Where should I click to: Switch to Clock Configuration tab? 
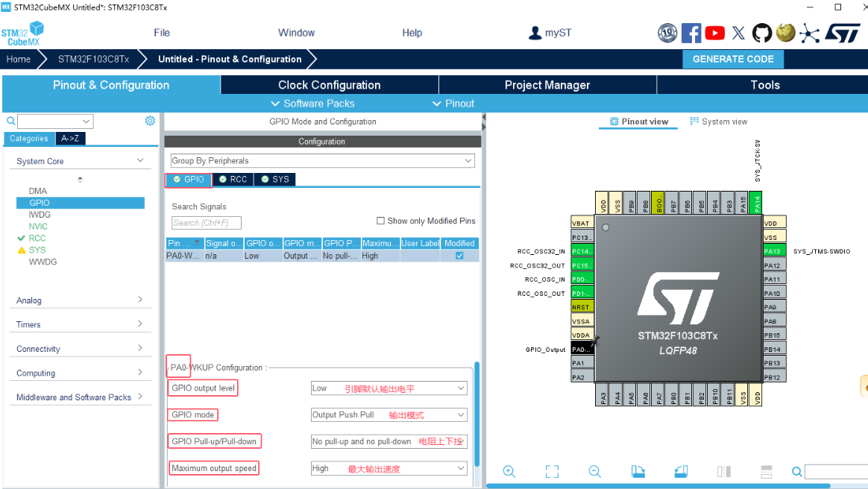[x=330, y=85]
